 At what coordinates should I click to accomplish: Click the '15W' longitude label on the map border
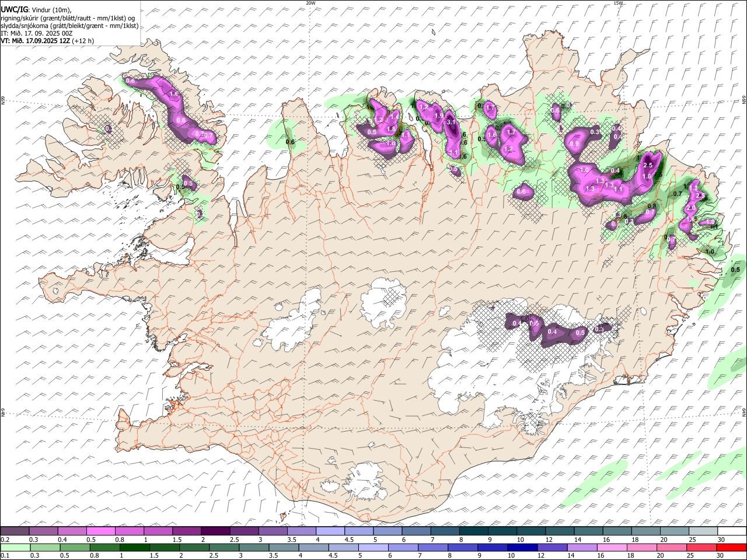click(618, 3)
